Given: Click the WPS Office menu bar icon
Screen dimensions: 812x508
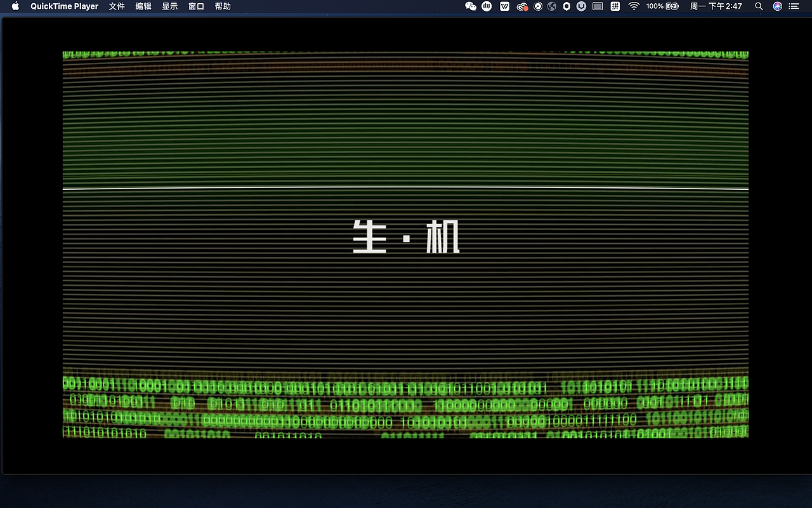Looking at the screenshot, I should click(x=504, y=6).
